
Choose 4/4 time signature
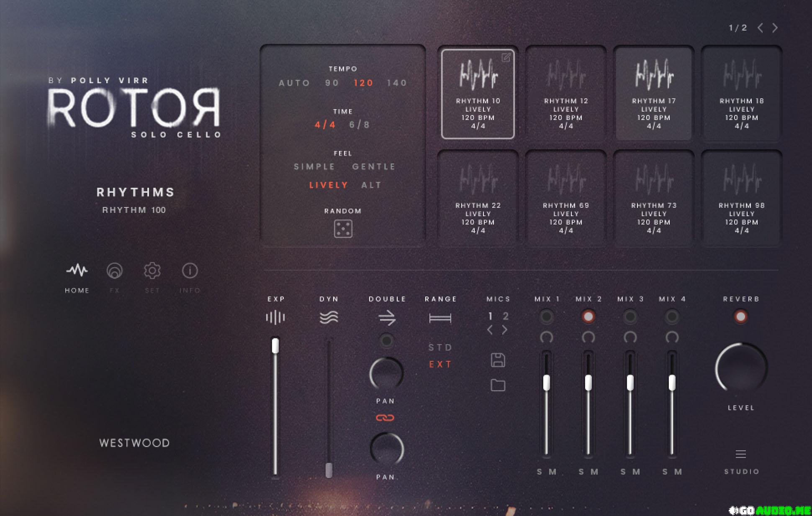(x=325, y=125)
